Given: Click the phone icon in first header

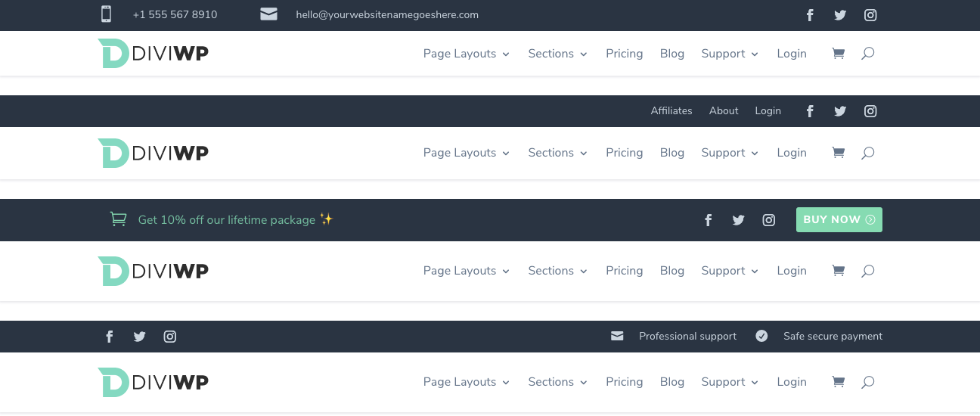Looking at the screenshot, I should (106, 14).
